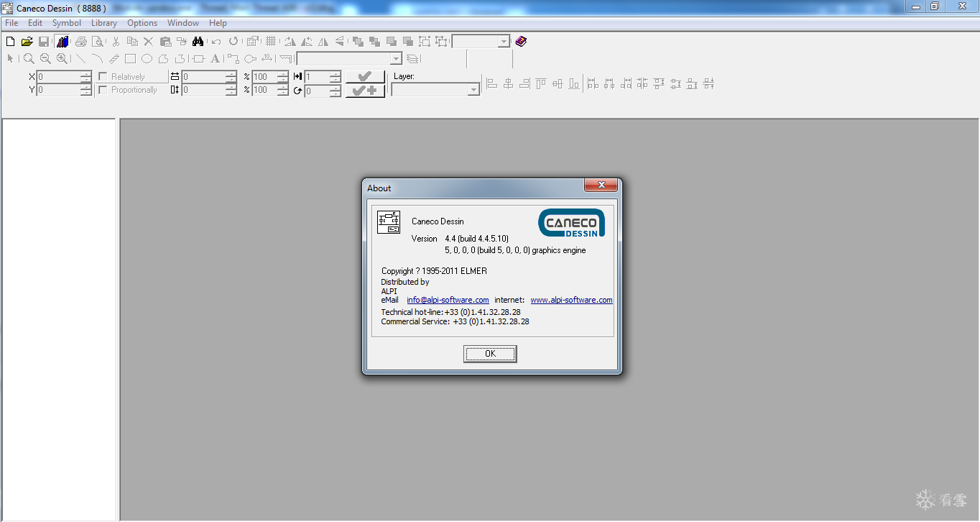Click the rotate-by-angle icon beside rotation field
Screen dimensions: 980x522
pyautogui.click(x=297, y=91)
